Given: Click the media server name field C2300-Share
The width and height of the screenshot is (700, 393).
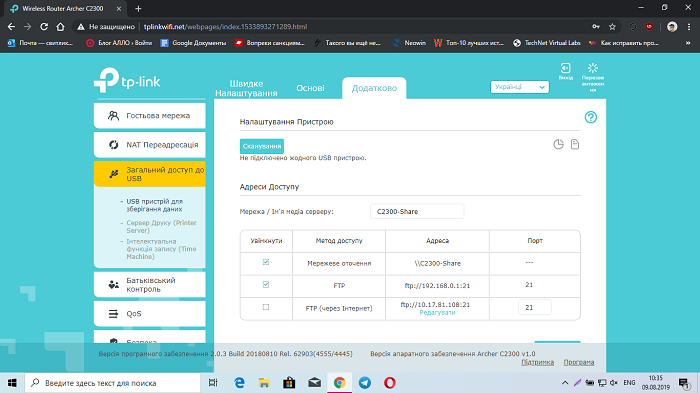Looking at the screenshot, I should click(x=417, y=211).
